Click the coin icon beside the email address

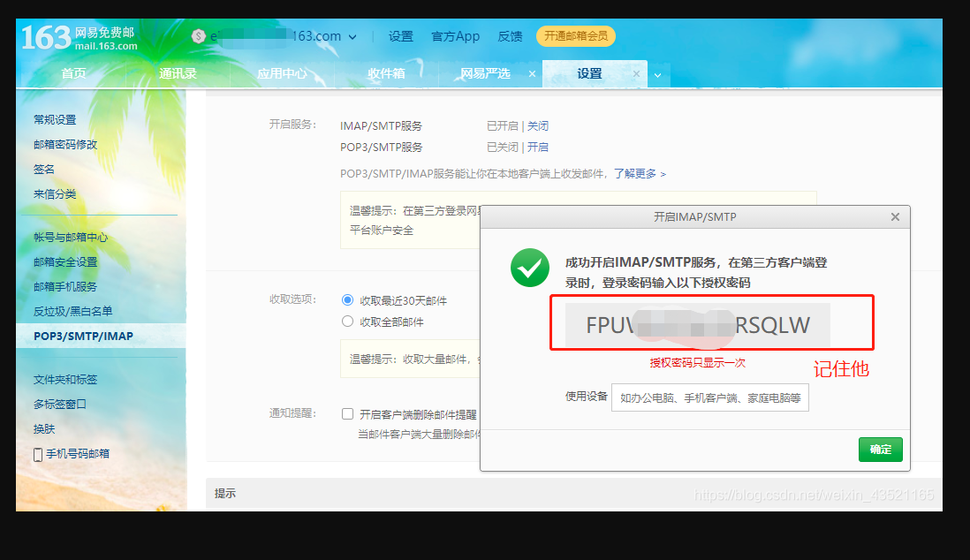pos(199,36)
